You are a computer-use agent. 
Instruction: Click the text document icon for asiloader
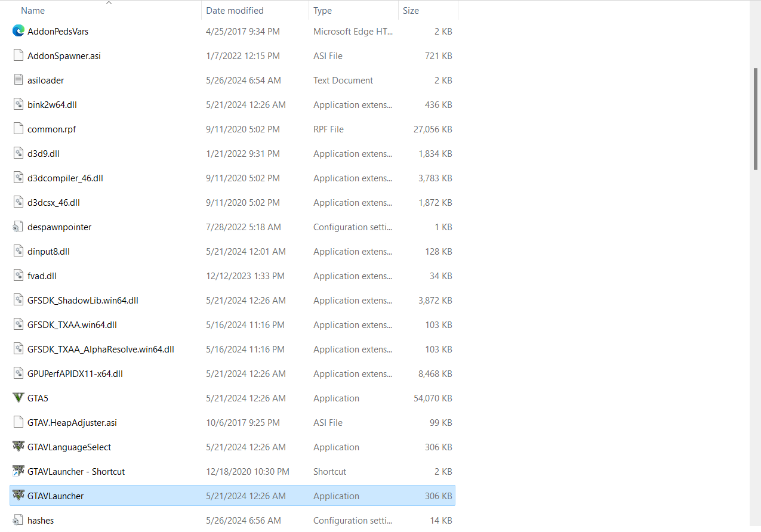point(19,80)
